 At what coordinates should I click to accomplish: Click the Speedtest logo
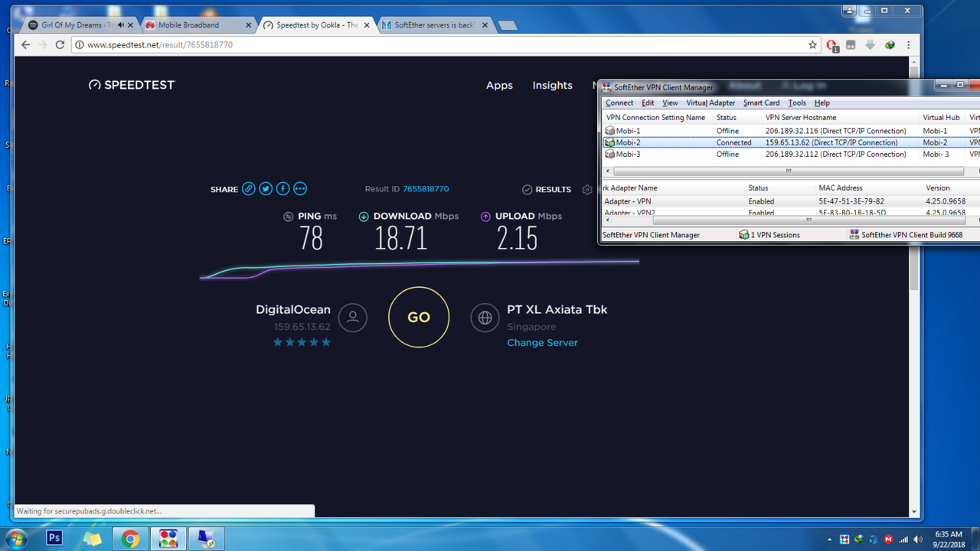(x=132, y=85)
